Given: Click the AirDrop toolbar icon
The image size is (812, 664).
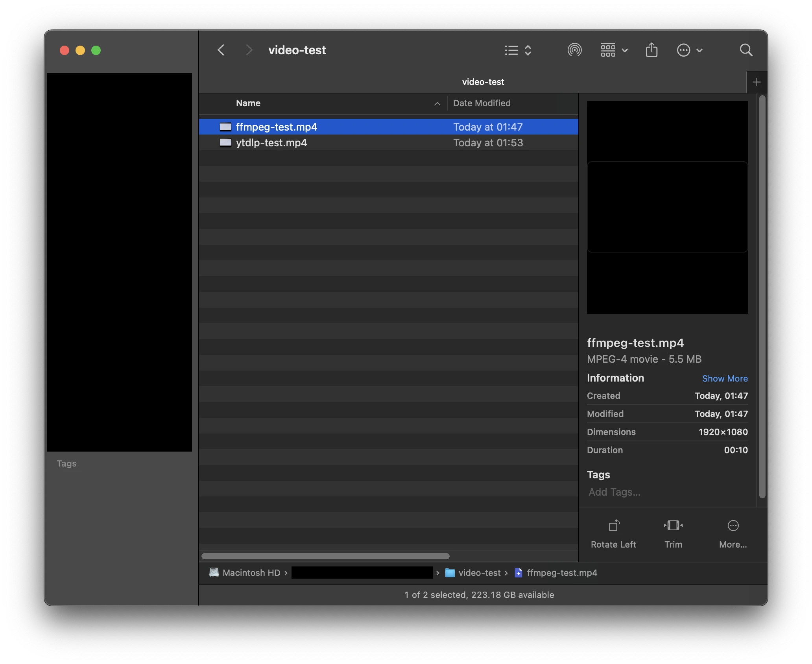Looking at the screenshot, I should tap(574, 50).
